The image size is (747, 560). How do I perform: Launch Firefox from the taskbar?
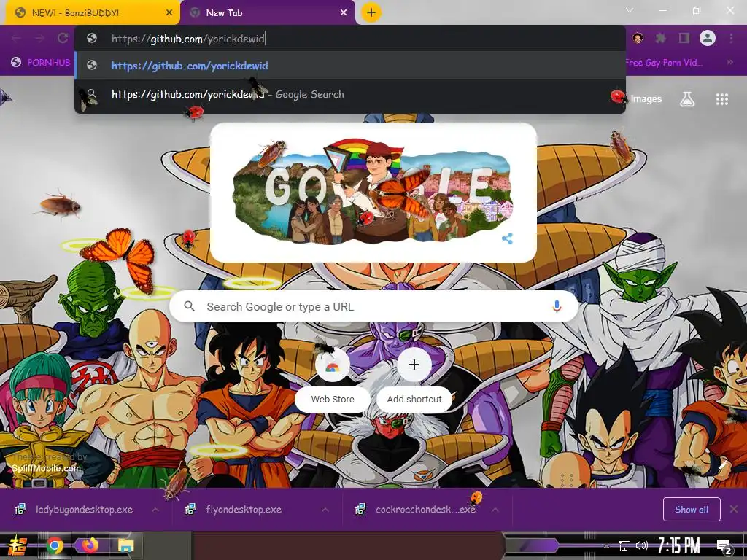pos(89,545)
